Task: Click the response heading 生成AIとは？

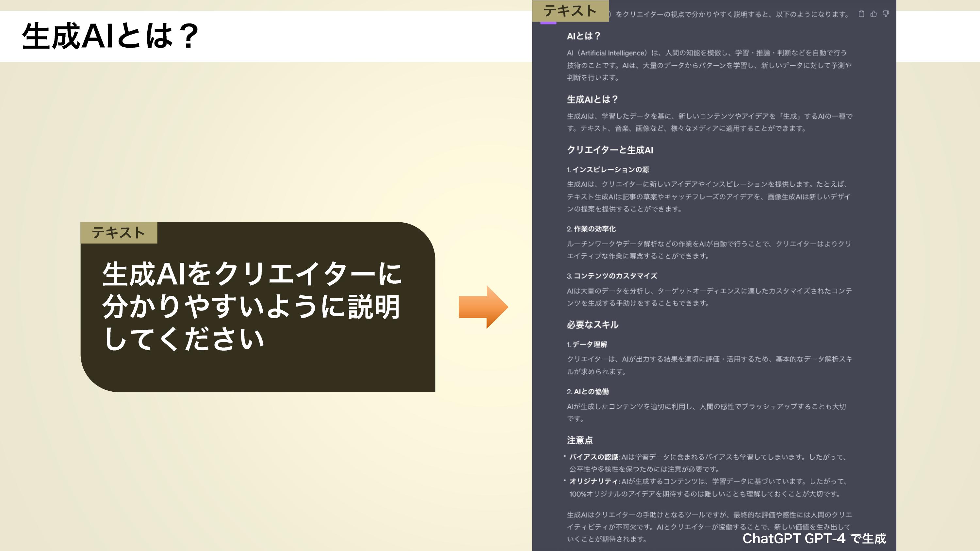Action: [x=592, y=100]
